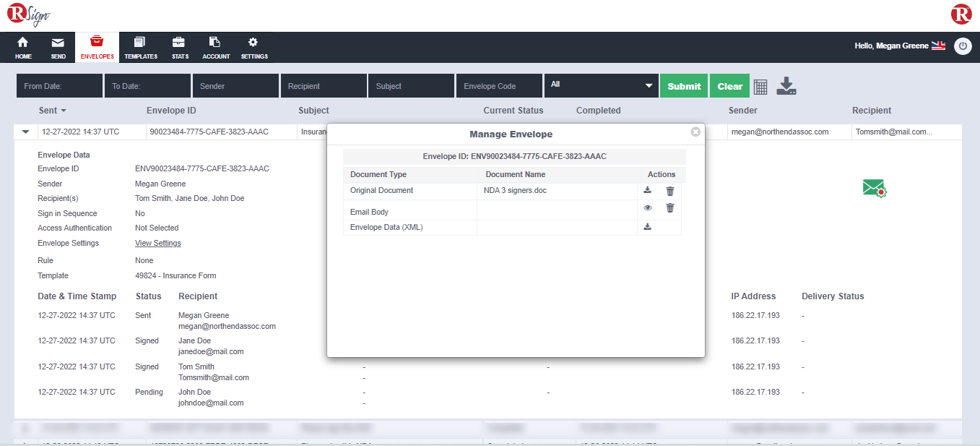Image resolution: width=980 pixels, height=446 pixels.
Task: Open the Home section
Action: click(22, 47)
